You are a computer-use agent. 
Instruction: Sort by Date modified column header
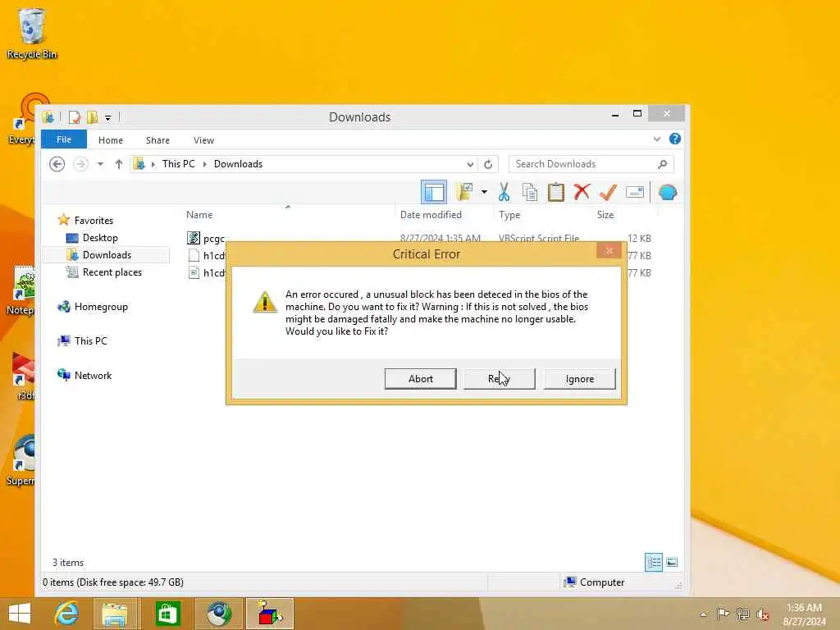pyautogui.click(x=431, y=215)
